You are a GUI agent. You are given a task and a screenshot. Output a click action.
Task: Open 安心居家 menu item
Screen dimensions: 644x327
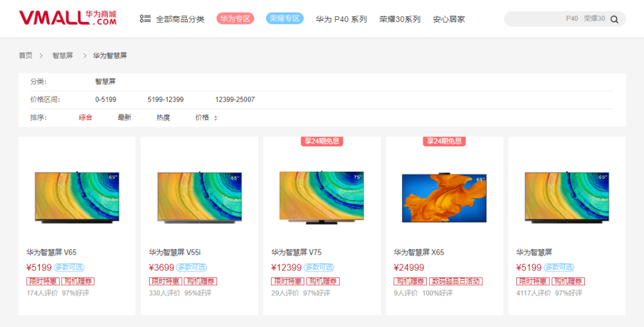coord(449,19)
